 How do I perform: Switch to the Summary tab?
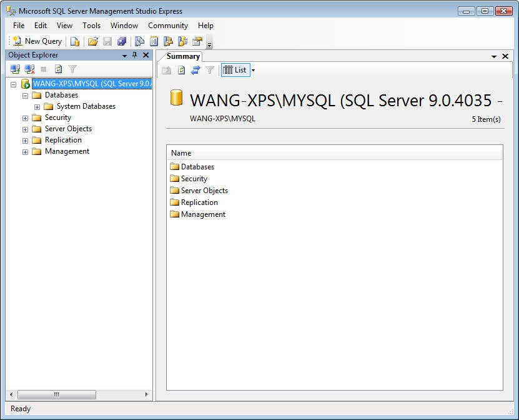[x=182, y=56]
